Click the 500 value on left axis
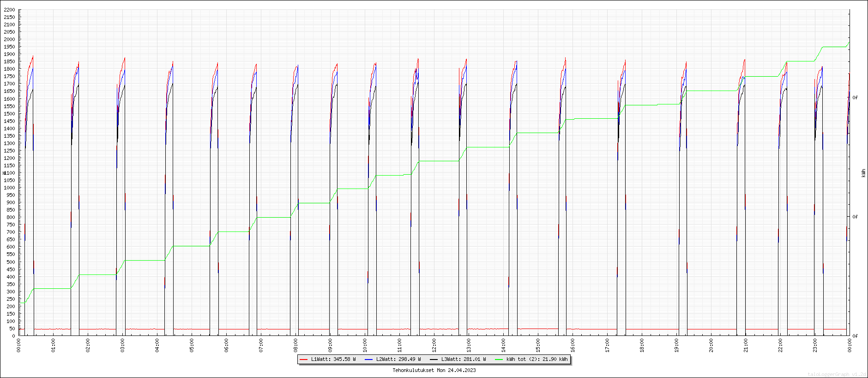The height and width of the screenshot is (378, 868). point(11,262)
